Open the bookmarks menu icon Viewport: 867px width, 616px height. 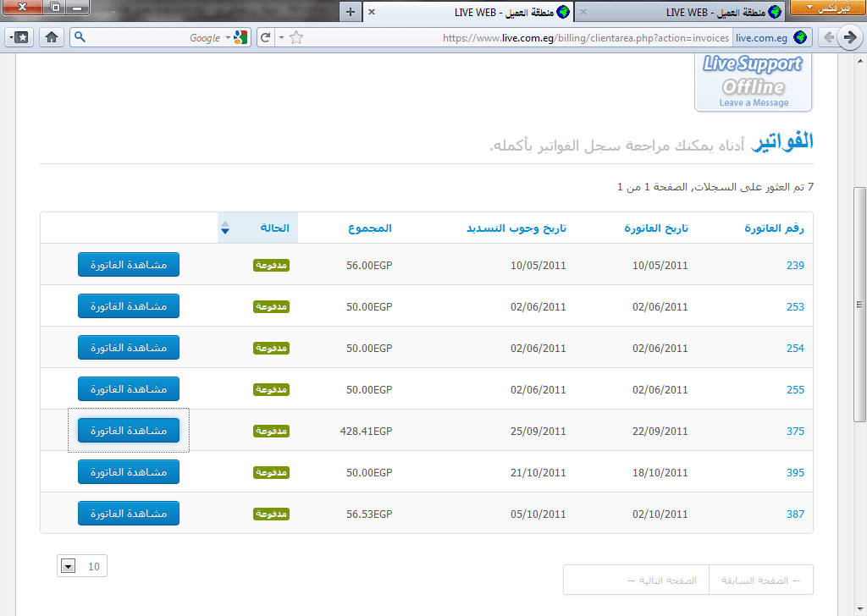[19, 37]
